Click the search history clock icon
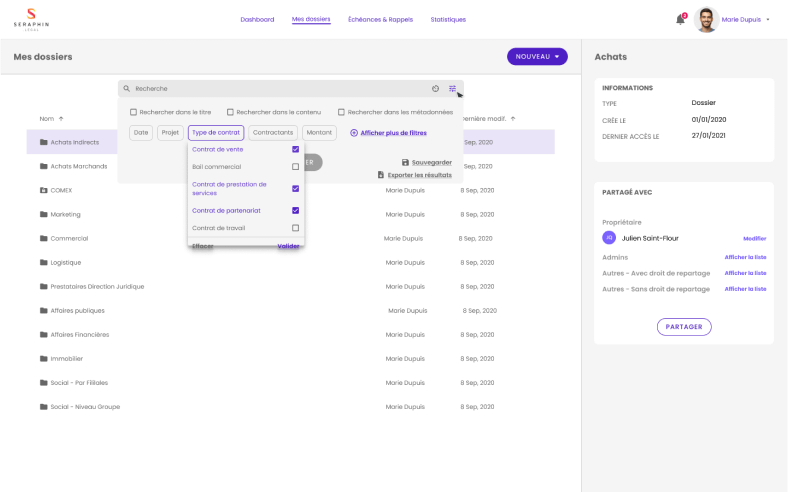The image size is (788, 492). [x=435, y=89]
